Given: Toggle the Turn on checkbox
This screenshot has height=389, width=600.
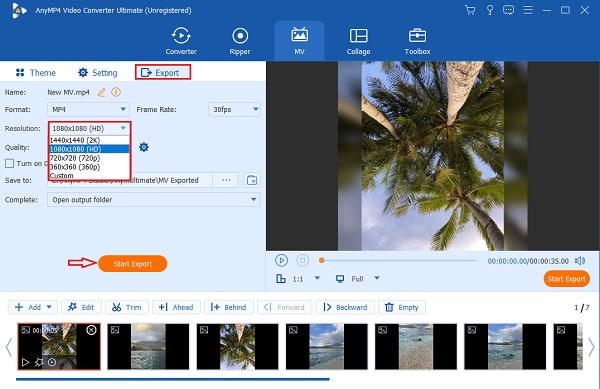Looking at the screenshot, I should click(x=9, y=163).
